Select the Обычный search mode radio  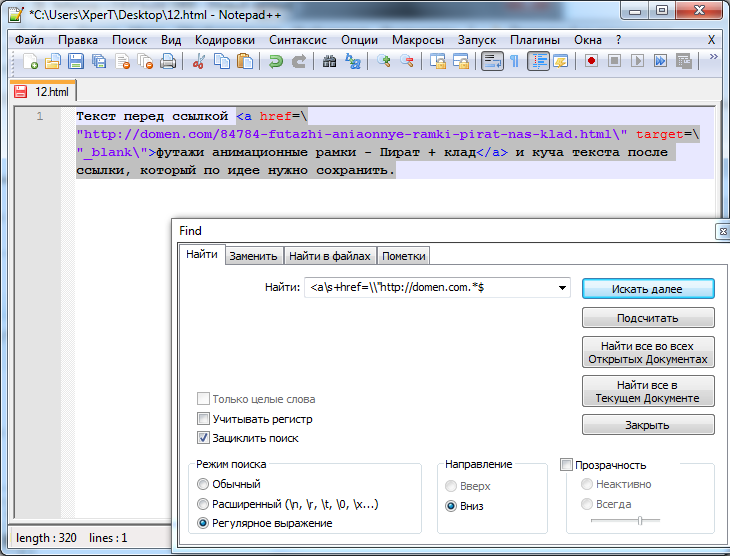(204, 485)
